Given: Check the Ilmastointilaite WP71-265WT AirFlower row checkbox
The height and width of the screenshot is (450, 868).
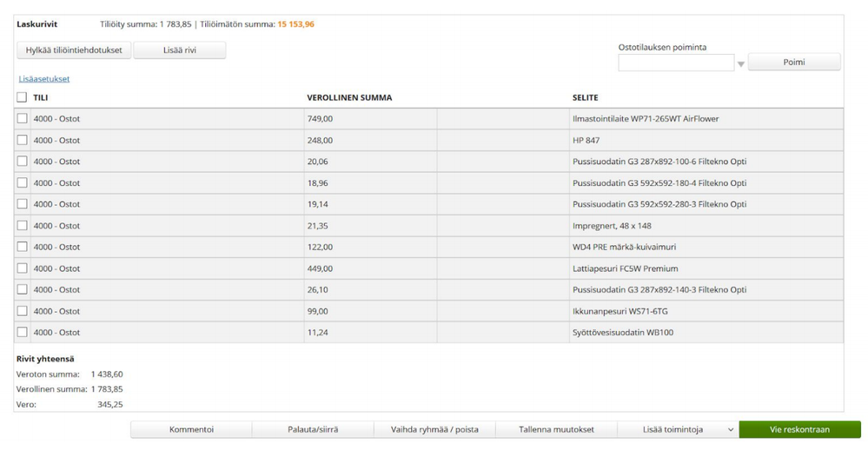Looking at the screenshot, I should coord(22,118).
